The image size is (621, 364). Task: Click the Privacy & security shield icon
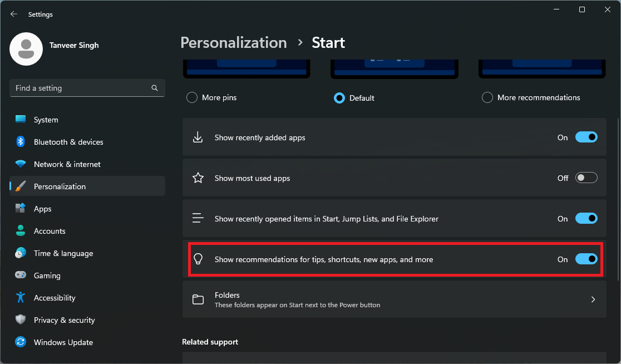[21, 319]
